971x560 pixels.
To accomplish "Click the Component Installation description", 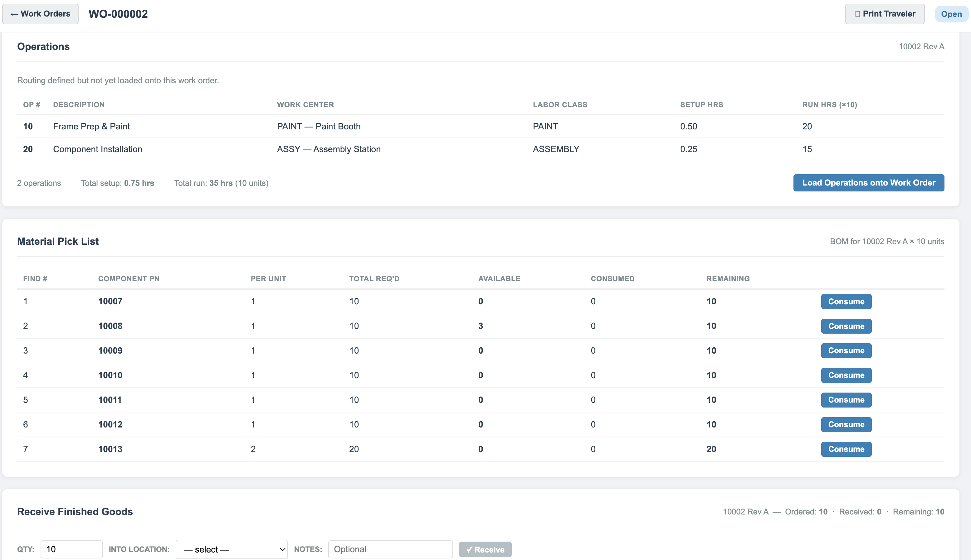I will point(98,149).
